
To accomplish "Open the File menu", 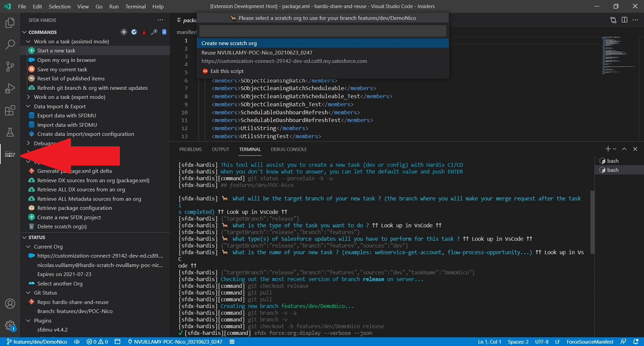I will [x=22, y=6].
